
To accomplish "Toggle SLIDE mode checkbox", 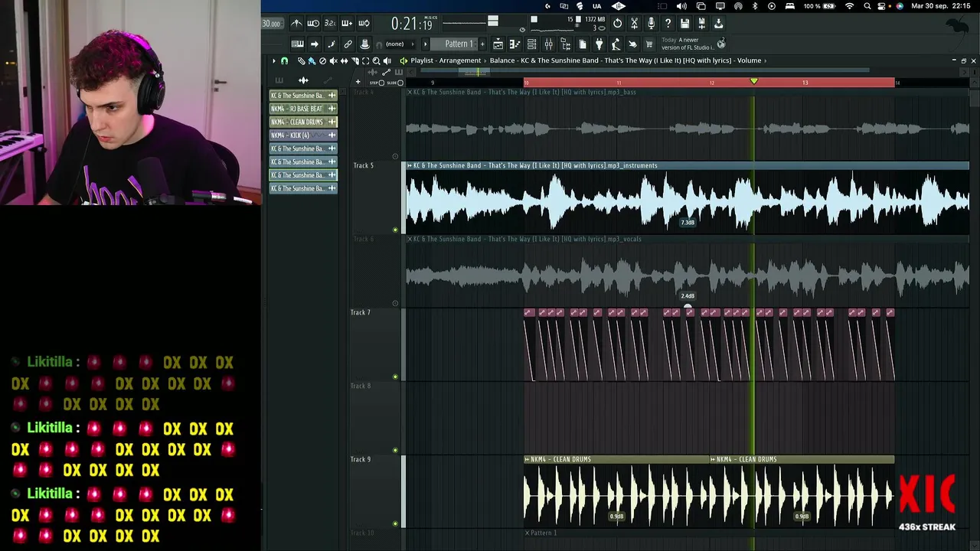I will click(400, 83).
